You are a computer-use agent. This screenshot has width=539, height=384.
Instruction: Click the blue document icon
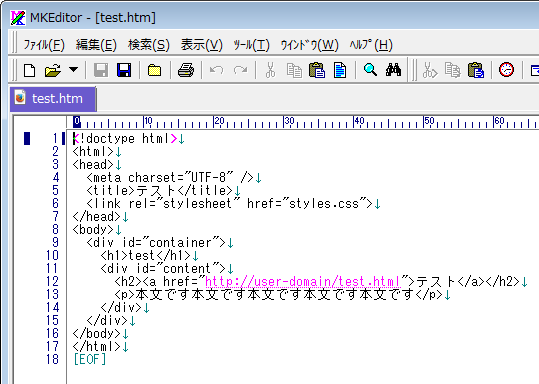tap(340, 70)
